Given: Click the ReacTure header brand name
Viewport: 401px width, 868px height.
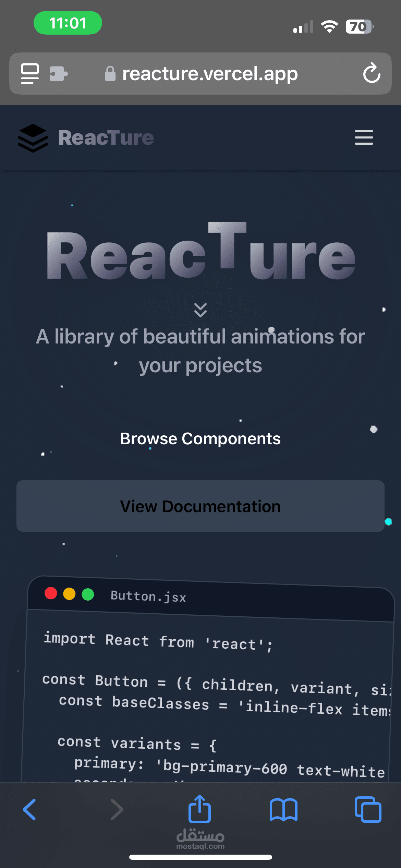Looking at the screenshot, I should [x=106, y=138].
